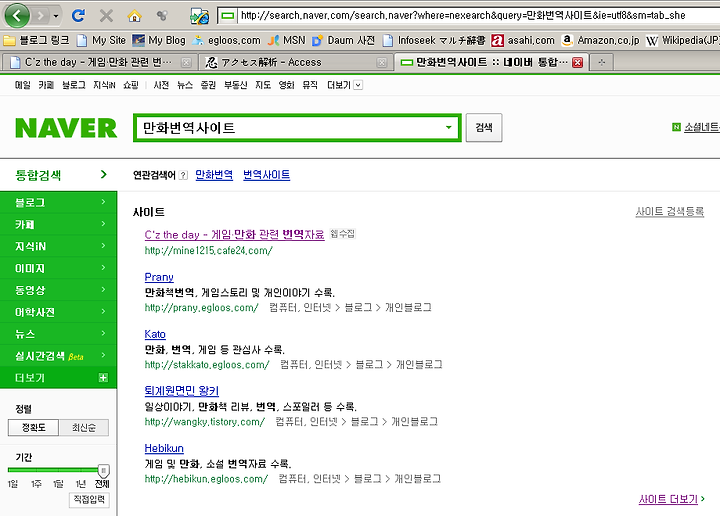Open 뉴스 in Naver top menu
This screenshot has height=516, width=720.
click(x=185, y=85)
